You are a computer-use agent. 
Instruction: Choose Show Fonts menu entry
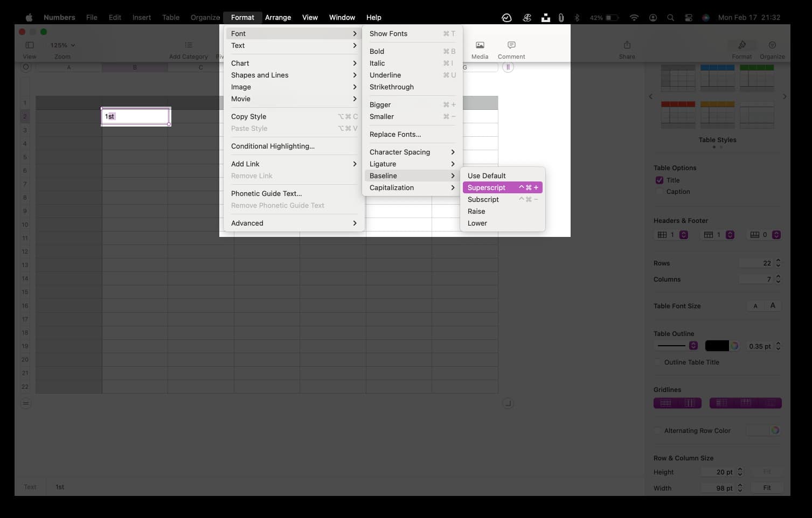click(x=412, y=33)
